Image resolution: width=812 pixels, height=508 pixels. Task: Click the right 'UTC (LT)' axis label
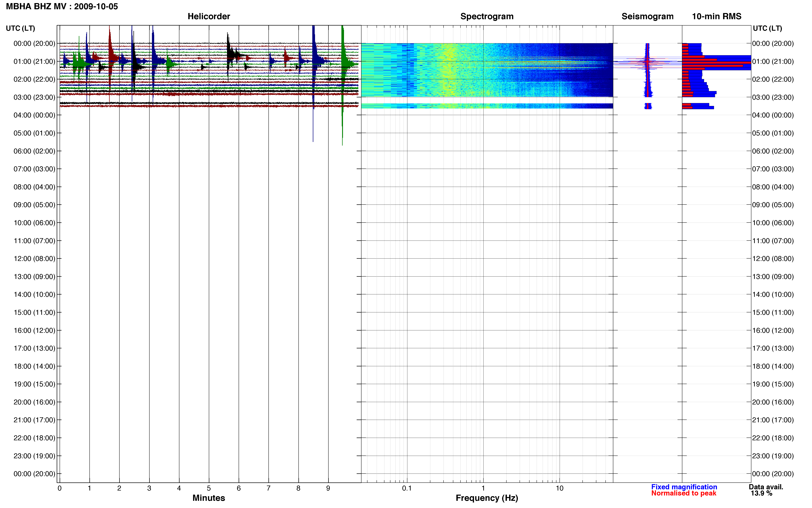(x=767, y=28)
